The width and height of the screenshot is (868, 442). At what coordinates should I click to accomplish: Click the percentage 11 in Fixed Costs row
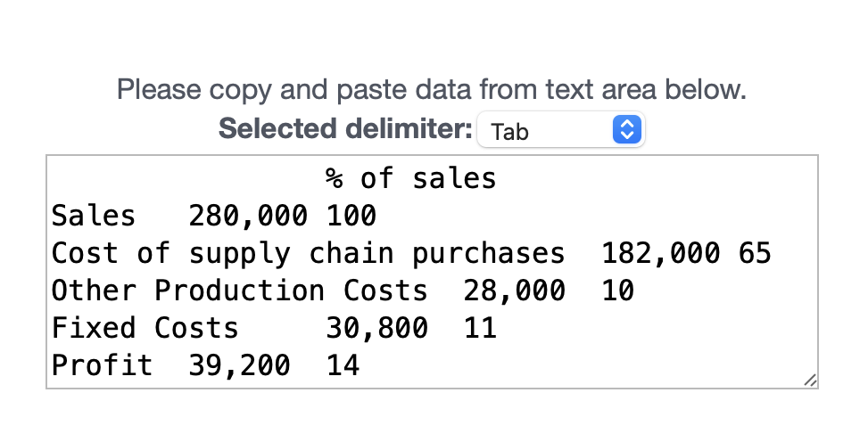pos(480,329)
